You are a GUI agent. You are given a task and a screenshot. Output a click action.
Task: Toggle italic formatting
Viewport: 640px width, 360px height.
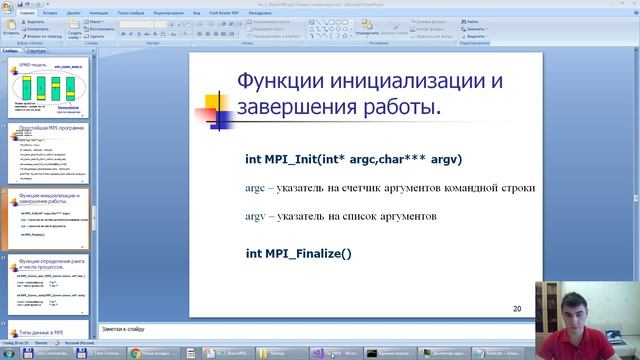click(x=131, y=34)
